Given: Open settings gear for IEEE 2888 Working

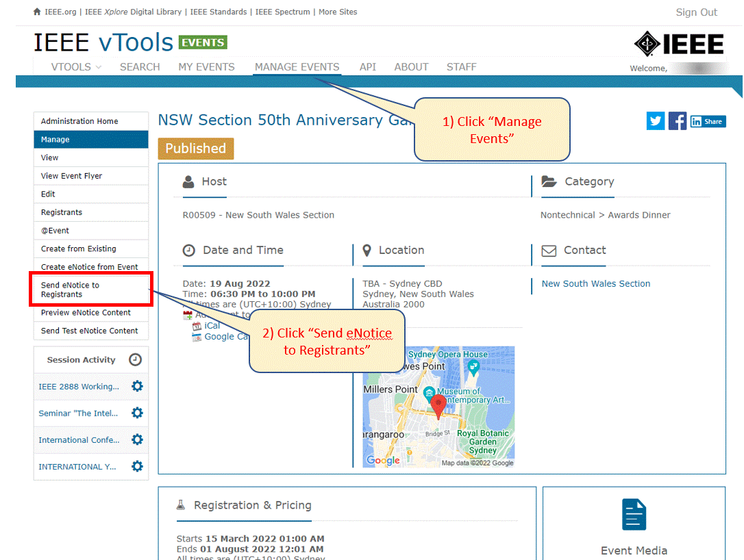Looking at the screenshot, I should (137, 386).
